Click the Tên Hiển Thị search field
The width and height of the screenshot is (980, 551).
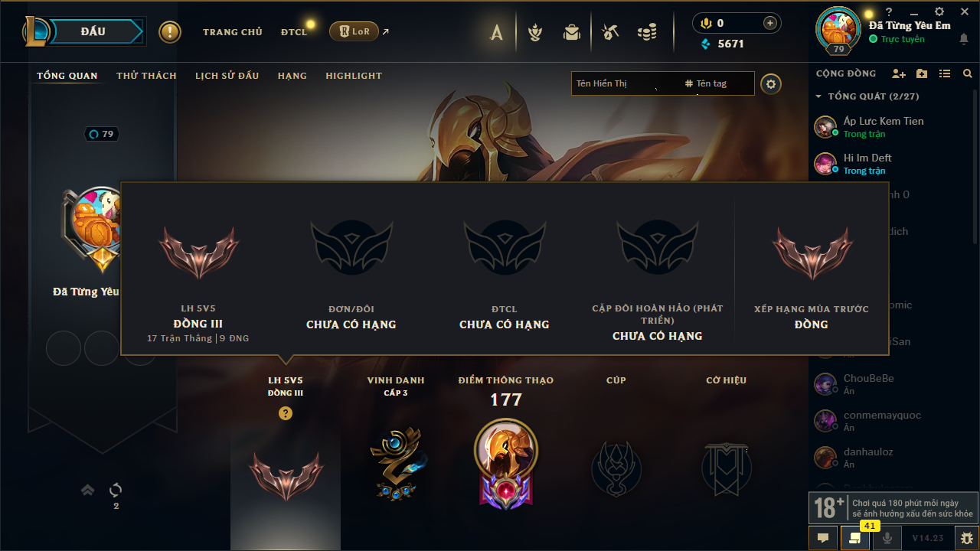(626, 83)
